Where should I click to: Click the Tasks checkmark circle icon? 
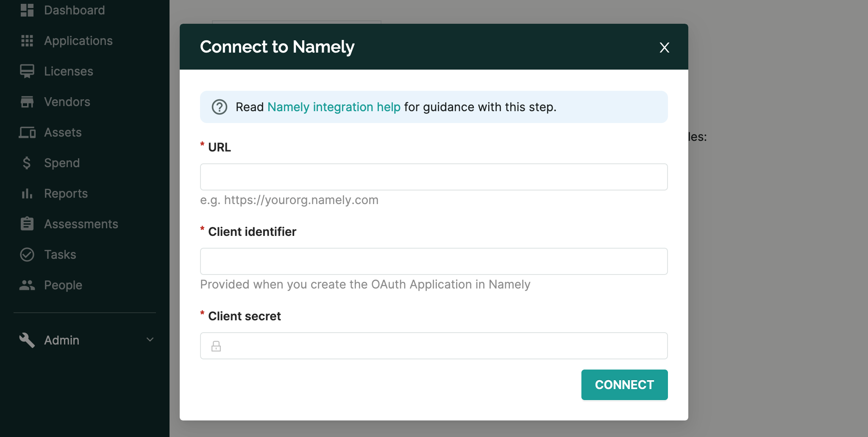point(27,255)
